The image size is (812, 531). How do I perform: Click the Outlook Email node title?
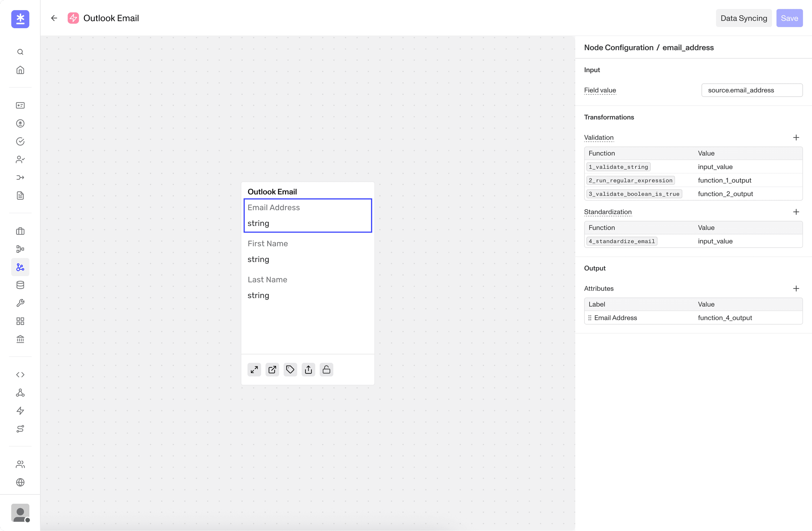click(272, 192)
